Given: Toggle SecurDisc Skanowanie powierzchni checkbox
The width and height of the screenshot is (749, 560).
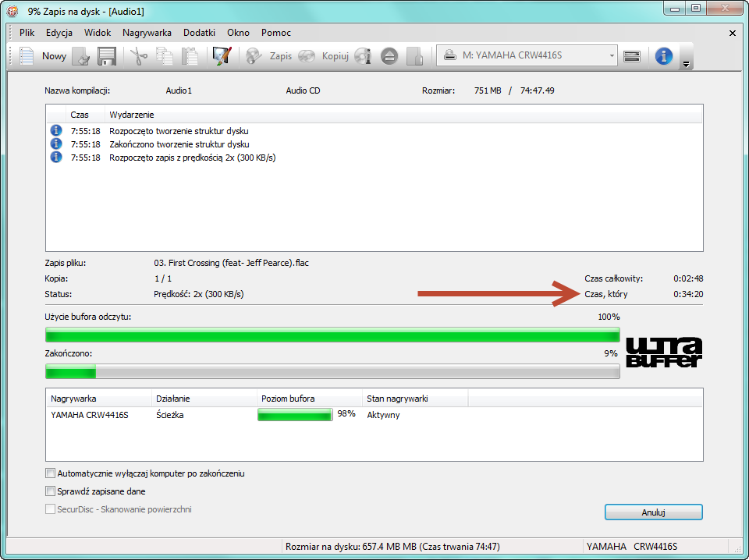Looking at the screenshot, I should (x=50, y=509).
